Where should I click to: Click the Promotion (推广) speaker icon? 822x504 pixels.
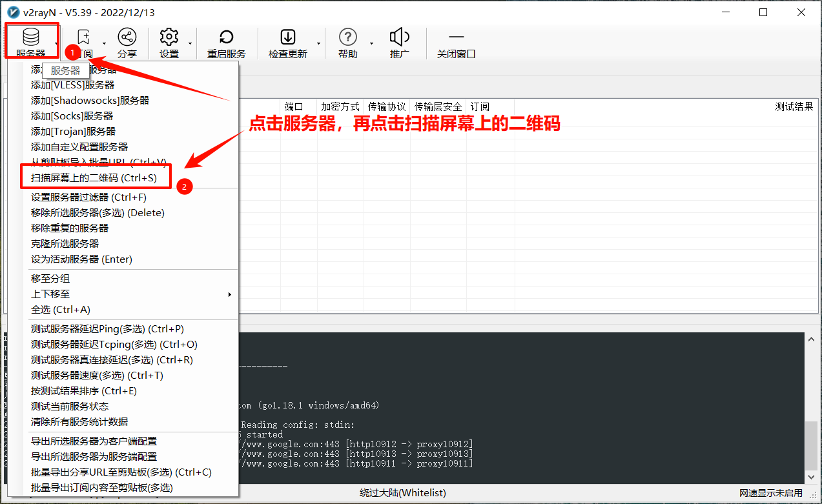click(x=400, y=37)
